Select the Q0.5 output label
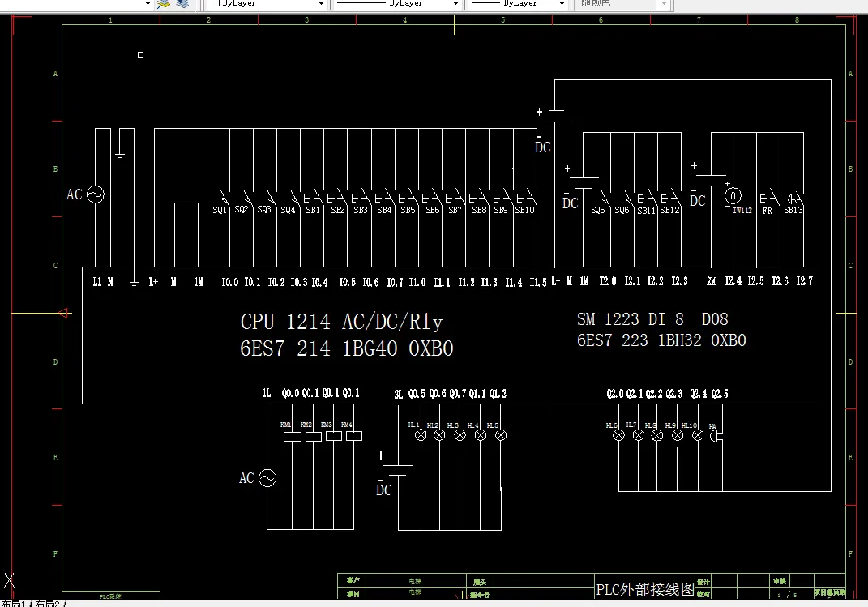The width and height of the screenshot is (868, 607). coord(417,394)
